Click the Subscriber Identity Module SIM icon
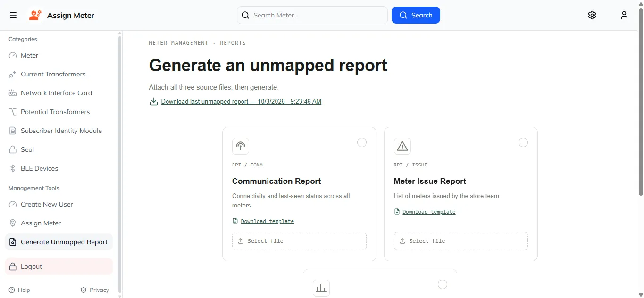The height and width of the screenshot is (298, 644). 13,131
